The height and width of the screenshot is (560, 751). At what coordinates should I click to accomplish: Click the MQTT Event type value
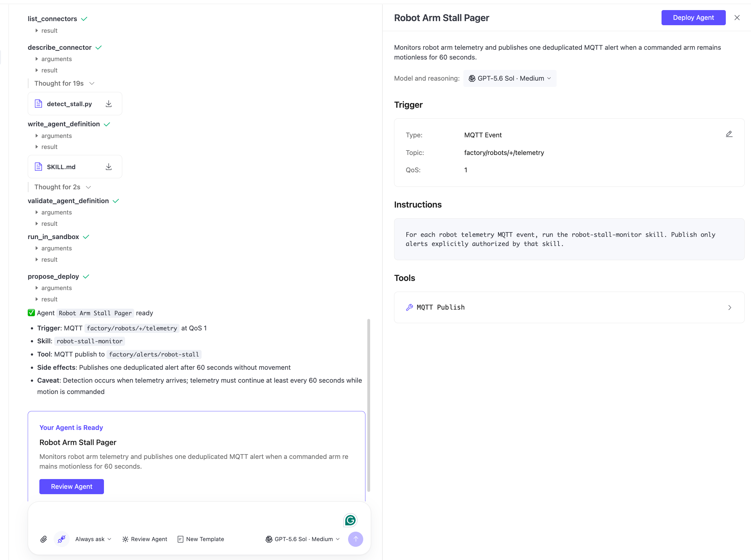[483, 135]
